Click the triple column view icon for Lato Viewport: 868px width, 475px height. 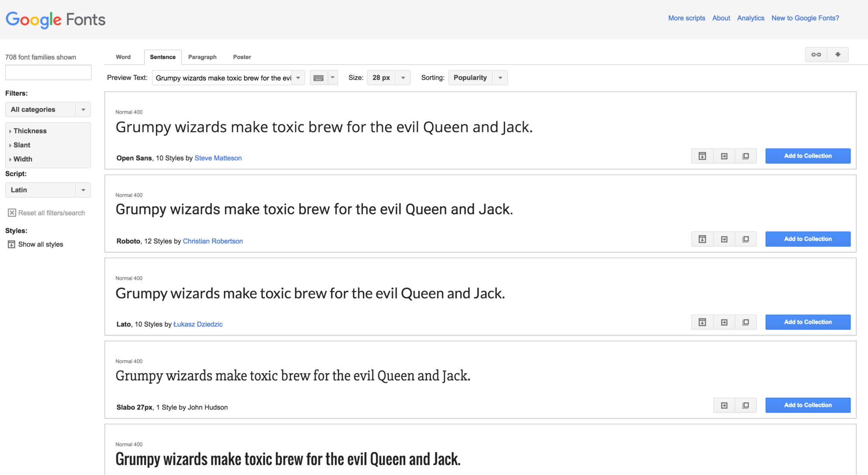click(747, 322)
